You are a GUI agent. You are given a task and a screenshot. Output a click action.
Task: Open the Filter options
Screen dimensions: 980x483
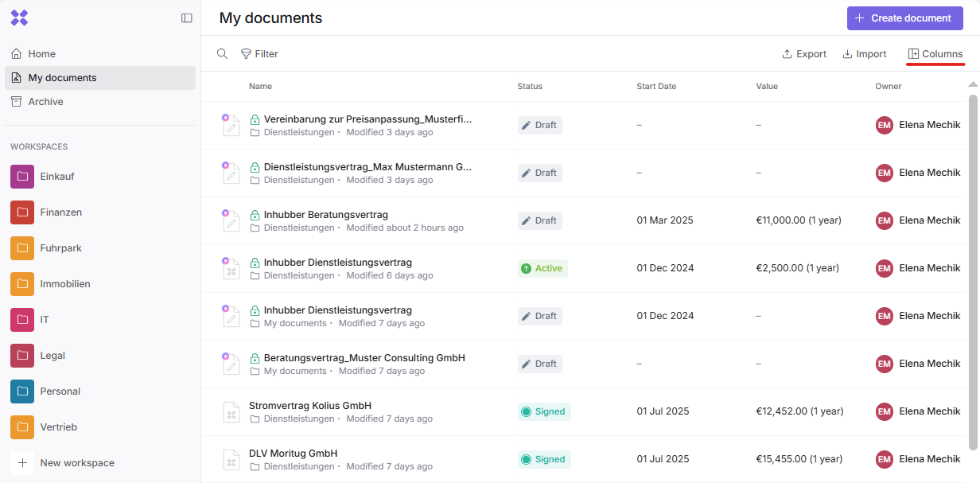pyautogui.click(x=259, y=54)
